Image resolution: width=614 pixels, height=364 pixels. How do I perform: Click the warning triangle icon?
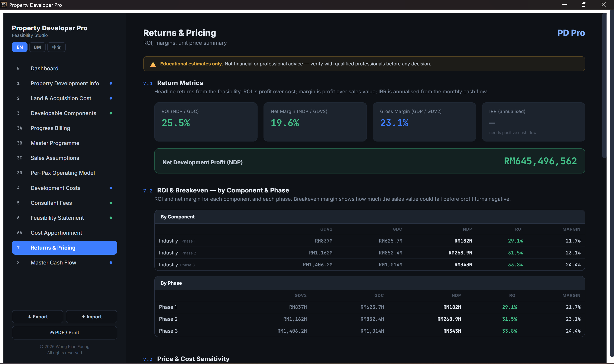[153, 64]
